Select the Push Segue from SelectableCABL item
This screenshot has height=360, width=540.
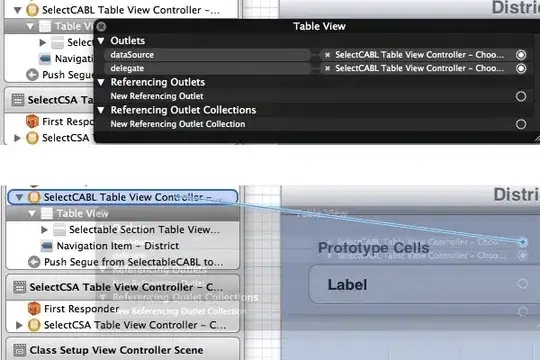(x=126, y=262)
